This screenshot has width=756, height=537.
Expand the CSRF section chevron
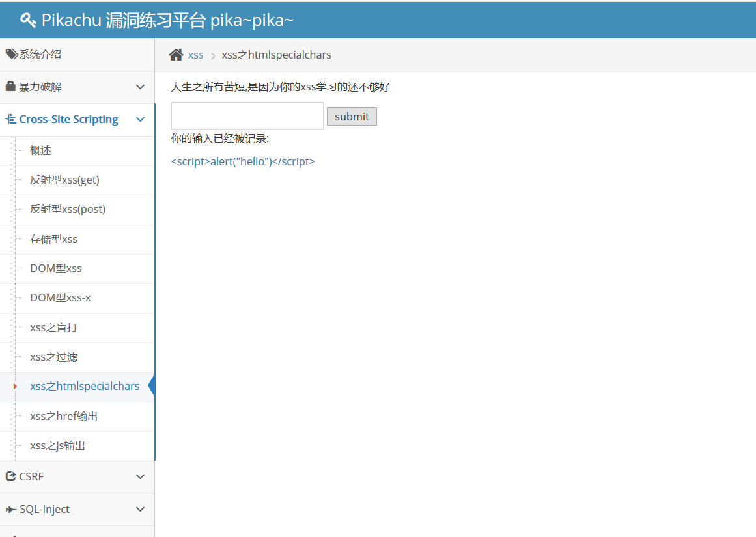point(140,476)
